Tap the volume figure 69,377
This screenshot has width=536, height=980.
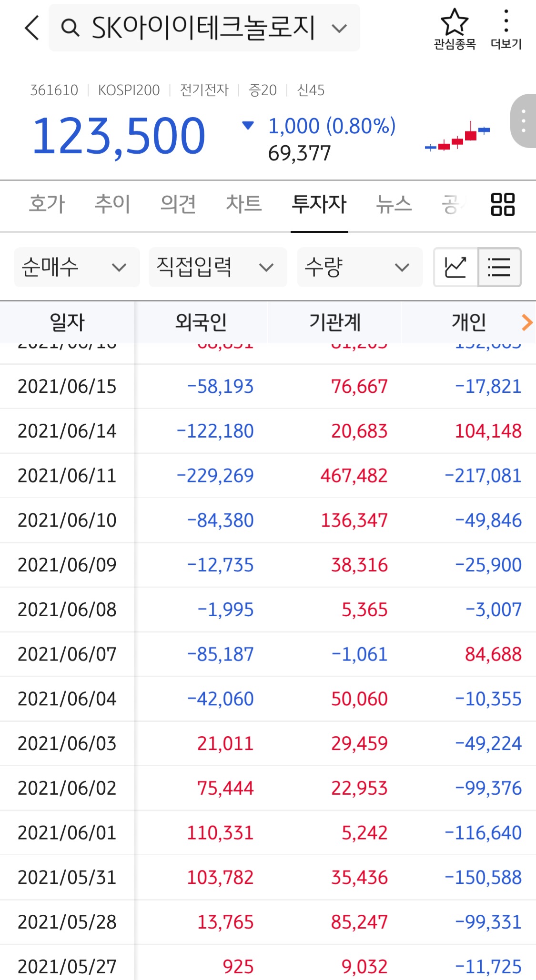[x=299, y=153]
